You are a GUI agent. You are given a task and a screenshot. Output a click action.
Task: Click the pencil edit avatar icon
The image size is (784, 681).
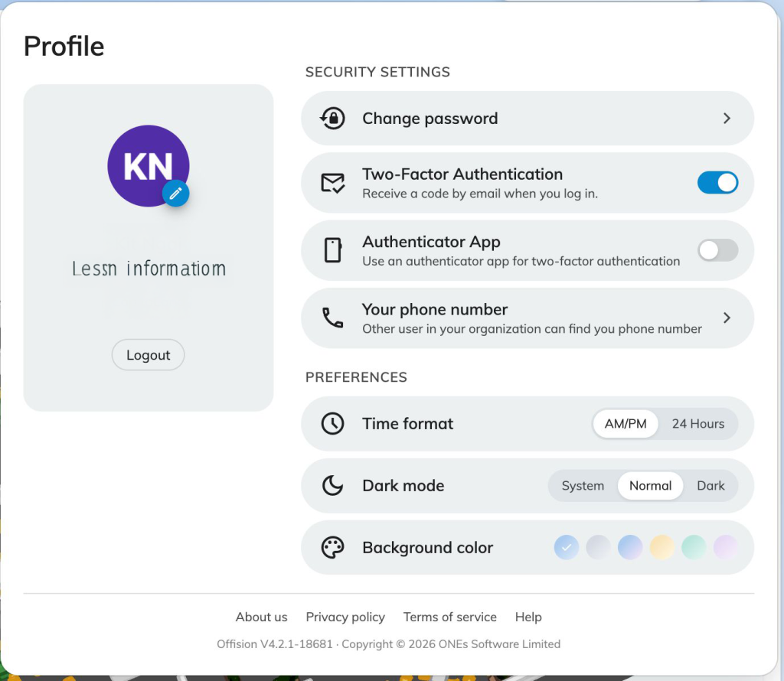point(175,194)
